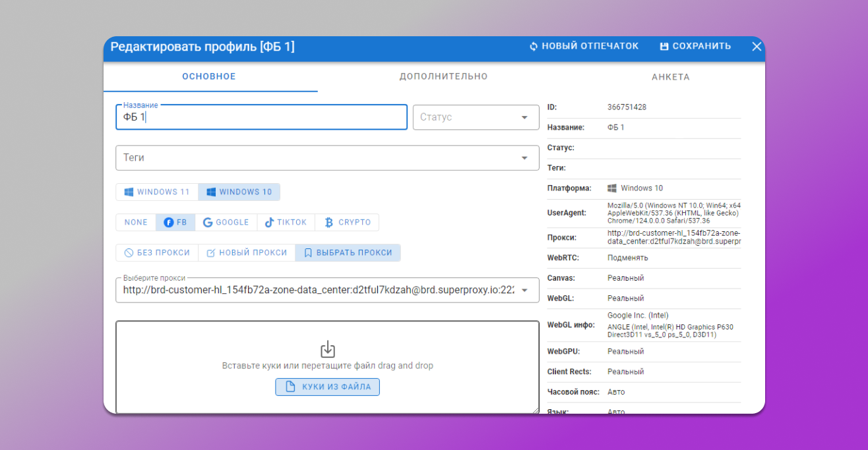
Task: Choose the TikTok profile type
Action: 286,223
